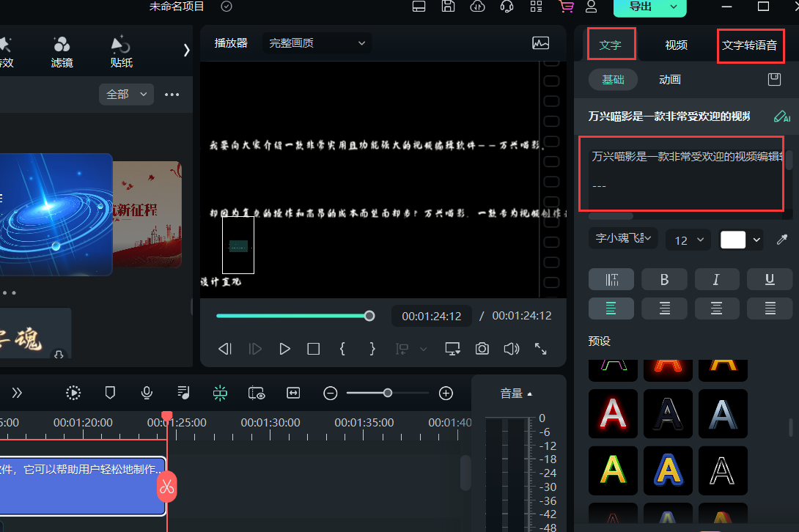This screenshot has width=799, height=532.
Task: Click the 导出 export button
Action: point(649,7)
